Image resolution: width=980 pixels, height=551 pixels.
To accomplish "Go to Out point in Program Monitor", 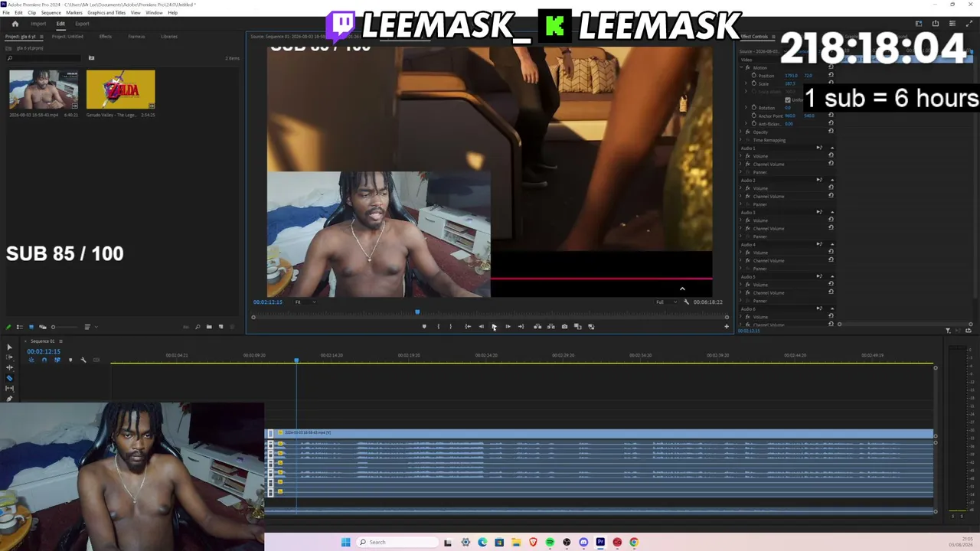I will pos(521,327).
